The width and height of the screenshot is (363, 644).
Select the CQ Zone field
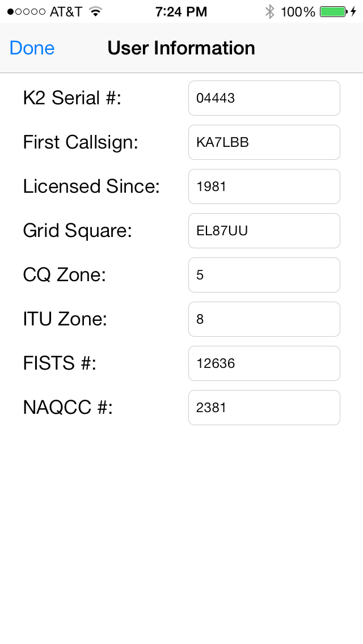[x=264, y=275]
